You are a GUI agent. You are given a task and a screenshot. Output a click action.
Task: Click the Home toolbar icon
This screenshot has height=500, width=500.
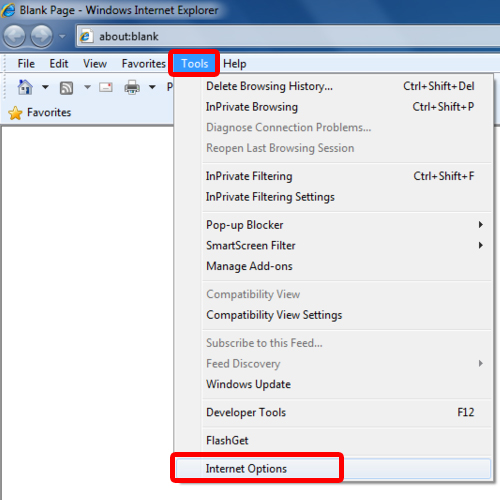(25, 87)
